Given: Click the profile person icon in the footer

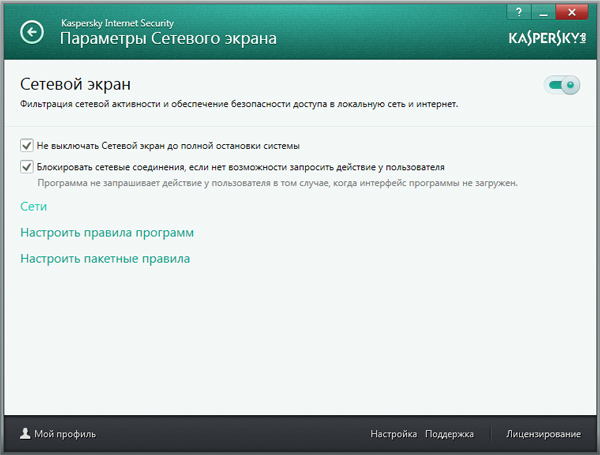Looking at the screenshot, I should click(x=24, y=434).
